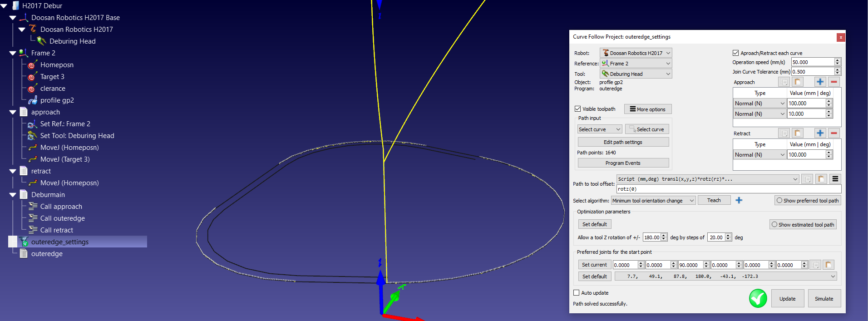Click the More options button
Screen dimensions: 868x321
point(648,109)
